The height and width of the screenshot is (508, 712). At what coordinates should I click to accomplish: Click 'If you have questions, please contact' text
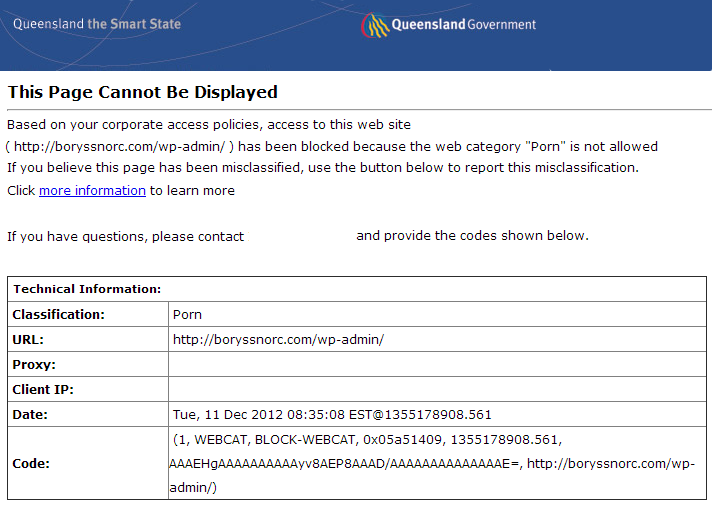[x=125, y=237]
